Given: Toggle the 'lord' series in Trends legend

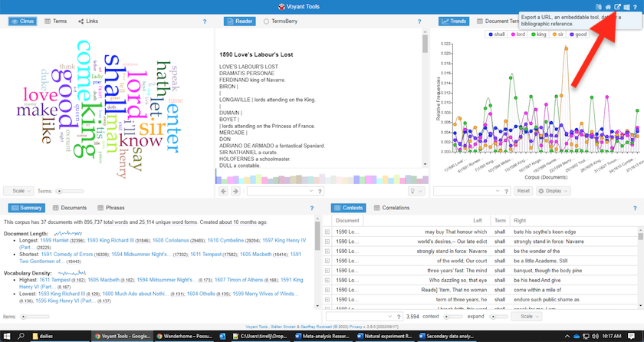Looking at the screenshot, I should point(518,35).
